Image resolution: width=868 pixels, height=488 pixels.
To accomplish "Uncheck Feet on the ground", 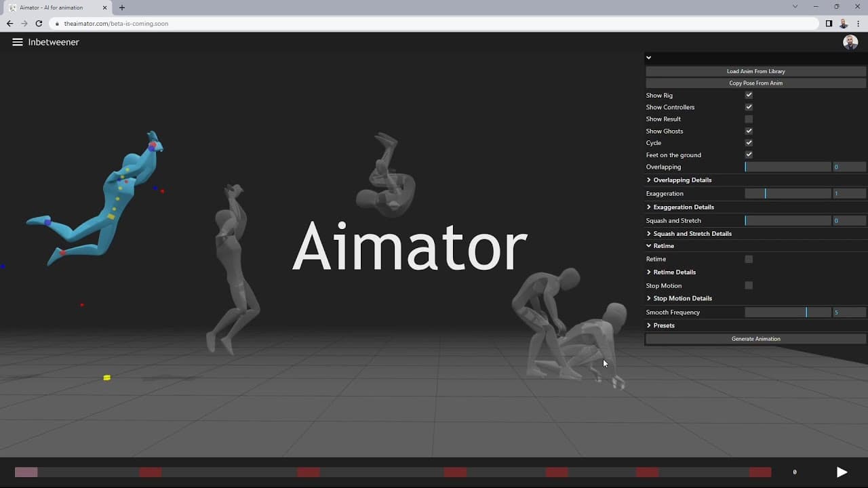I will click(x=749, y=155).
